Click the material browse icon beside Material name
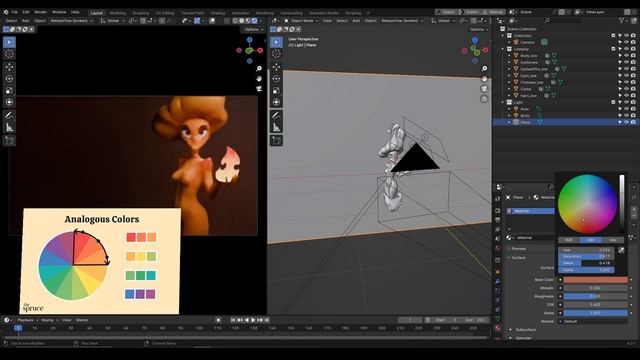The image size is (640, 360). pos(509,238)
